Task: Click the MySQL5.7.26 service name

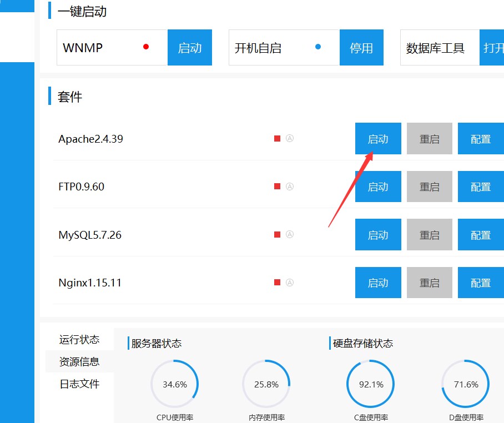Action: (90, 235)
